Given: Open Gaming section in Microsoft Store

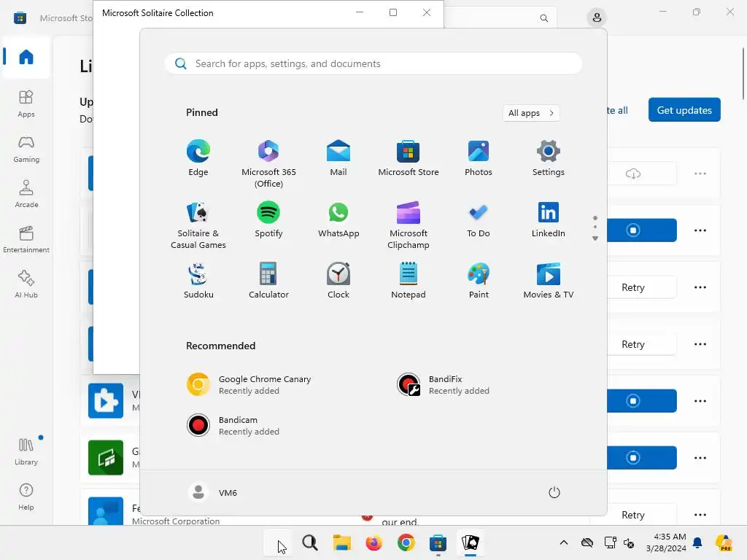Looking at the screenshot, I should pos(26,149).
